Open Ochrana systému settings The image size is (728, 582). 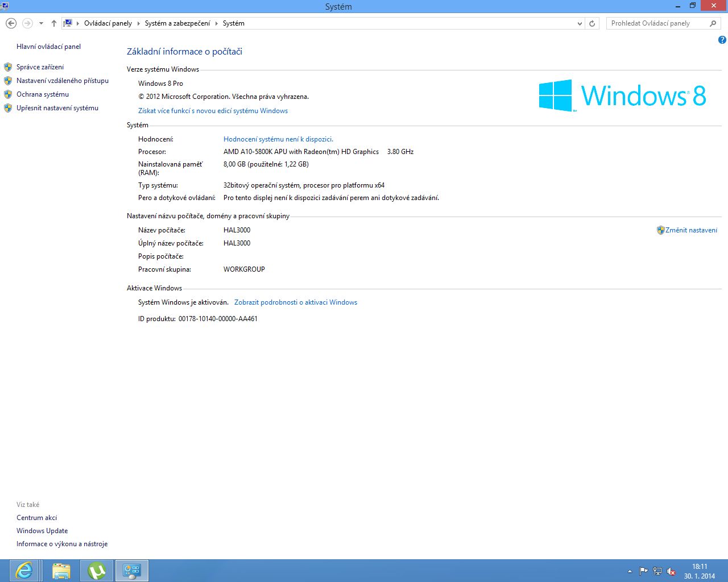pyautogui.click(x=43, y=94)
